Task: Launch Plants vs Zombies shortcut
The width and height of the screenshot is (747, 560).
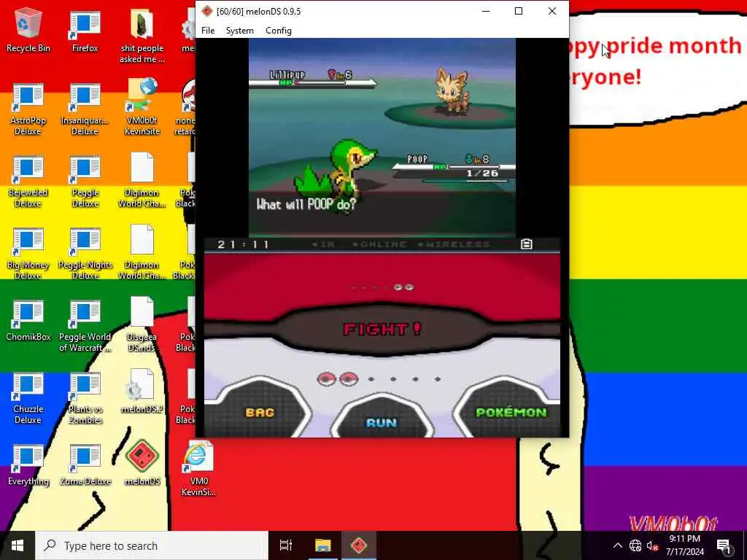Action: tap(85, 399)
